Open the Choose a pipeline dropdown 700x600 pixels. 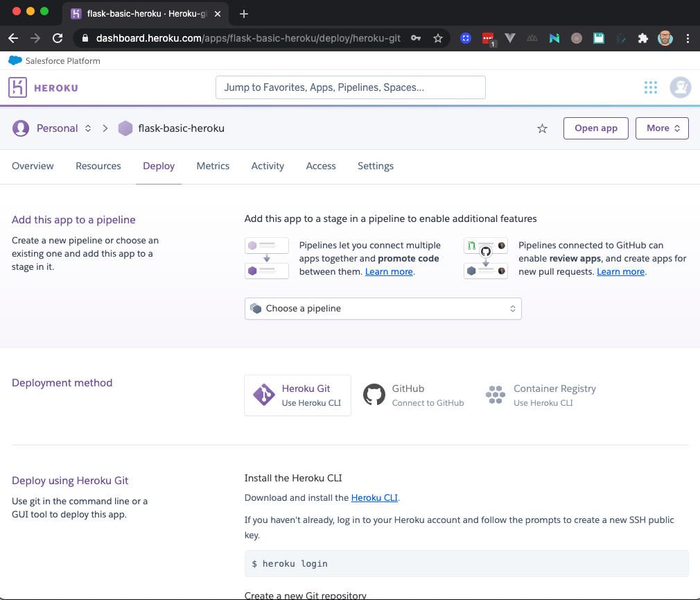(x=383, y=308)
